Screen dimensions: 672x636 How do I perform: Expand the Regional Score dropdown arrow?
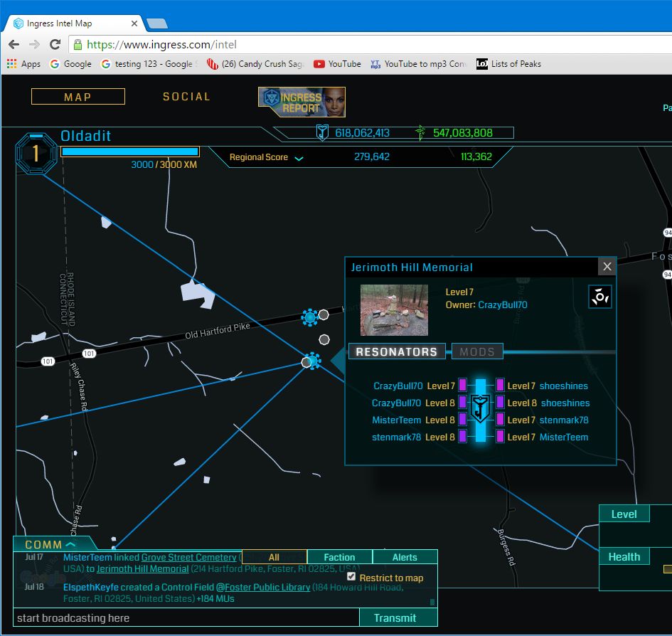[x=299, y=158]
